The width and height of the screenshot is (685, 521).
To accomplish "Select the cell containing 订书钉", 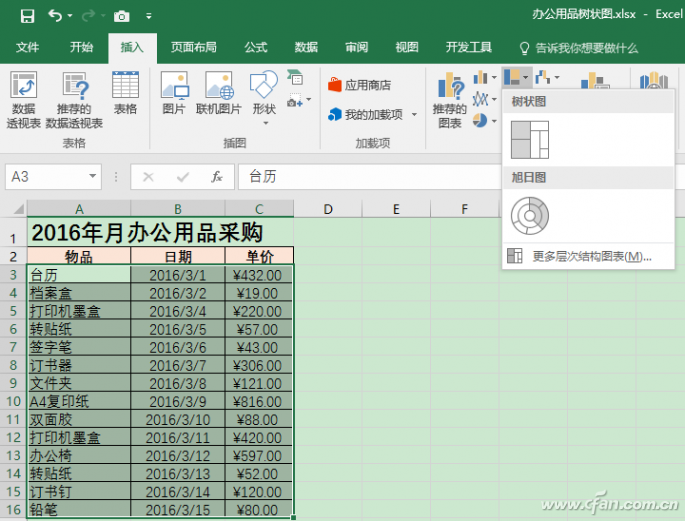I will click(79, 492).
